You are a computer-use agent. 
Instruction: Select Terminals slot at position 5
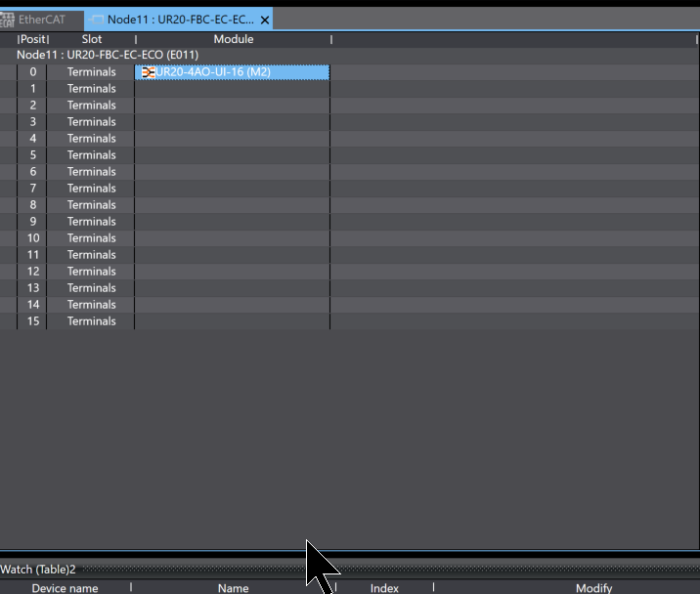pyautogui.click(x=91, y=155)
